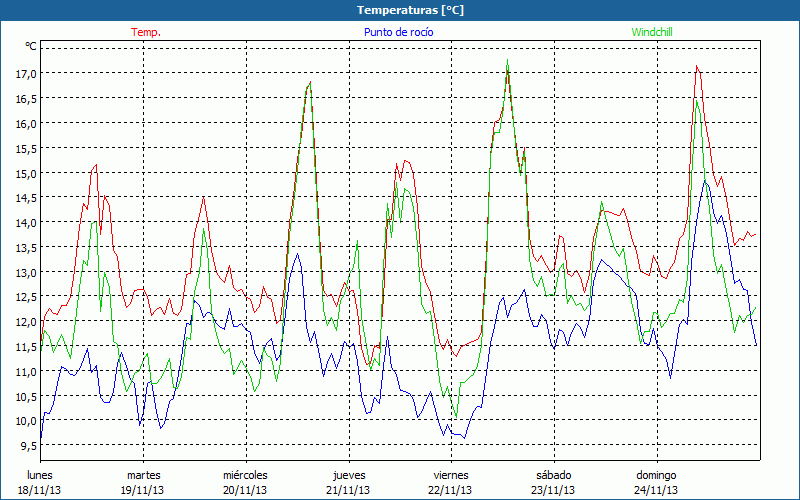Click the 15,0 y-axis tick label
The height and width of the screenshot is (500, 800).
tap(25, 172)
